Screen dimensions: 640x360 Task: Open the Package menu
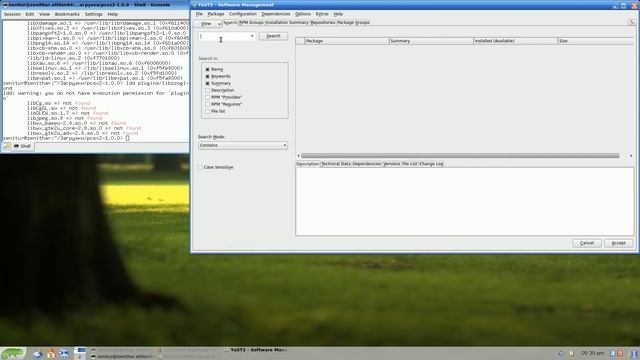coord(216,14)
